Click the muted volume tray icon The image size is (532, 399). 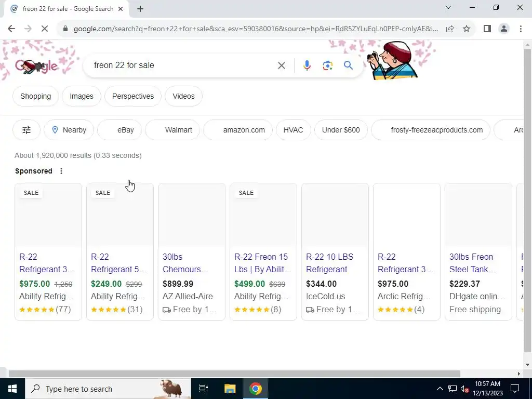coord(464,389)
